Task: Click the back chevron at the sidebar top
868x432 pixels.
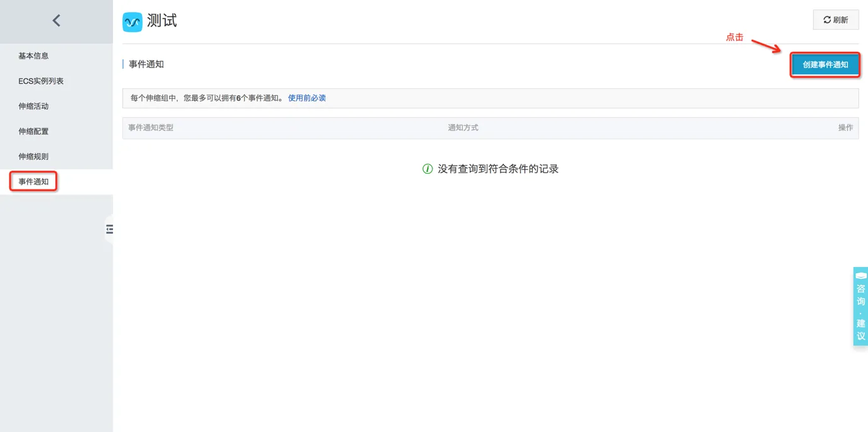Action: [x=56, y=20]
